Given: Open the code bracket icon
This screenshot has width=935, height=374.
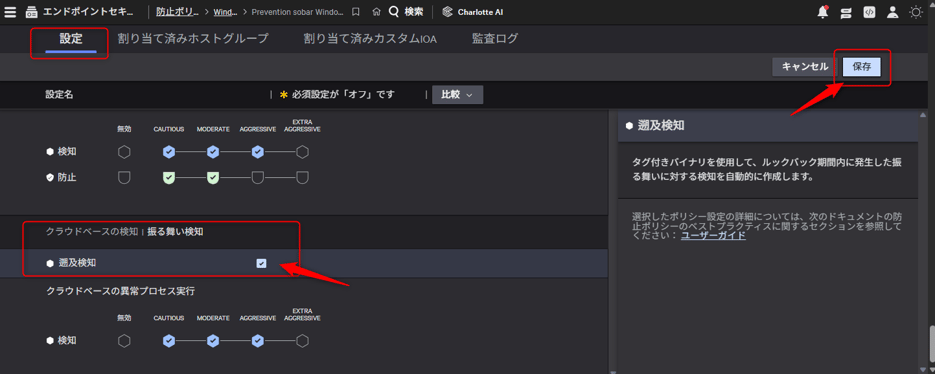Looking at the screenshot, I should pos(869,12).
